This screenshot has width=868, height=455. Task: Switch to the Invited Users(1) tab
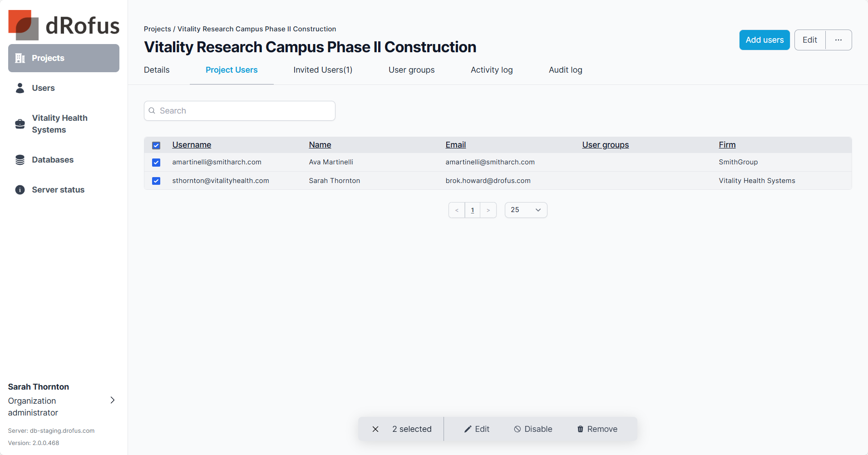tap(323, 70)
